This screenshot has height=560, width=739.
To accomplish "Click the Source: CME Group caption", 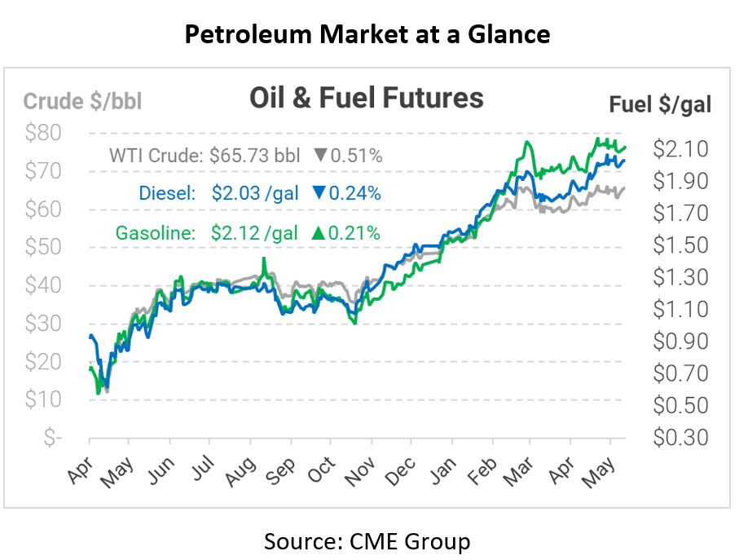I will pos(367,540).
